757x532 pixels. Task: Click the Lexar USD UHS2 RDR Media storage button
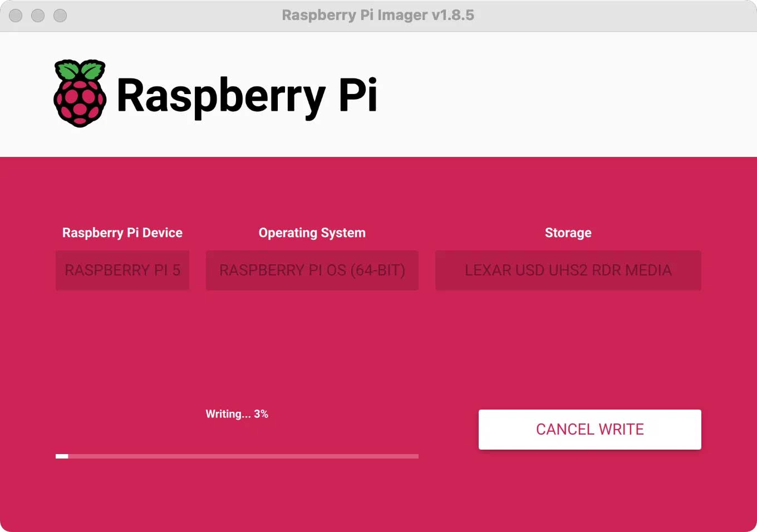coord(568,270)
